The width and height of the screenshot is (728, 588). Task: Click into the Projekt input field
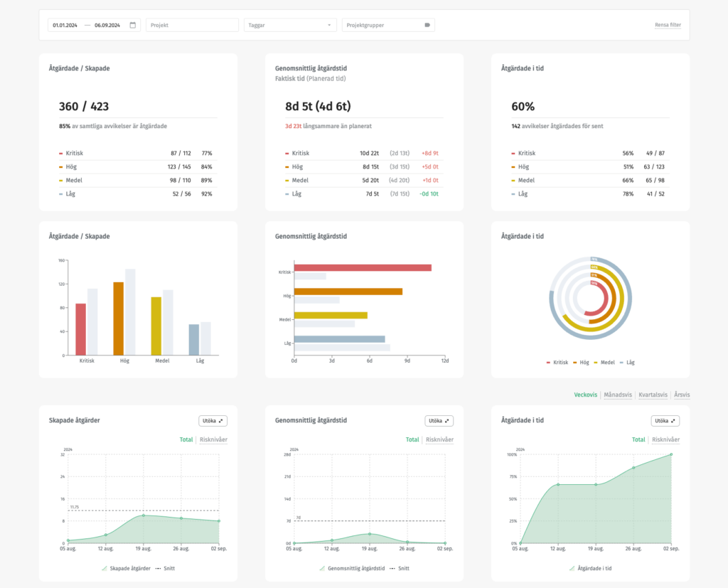coord(192,25)
